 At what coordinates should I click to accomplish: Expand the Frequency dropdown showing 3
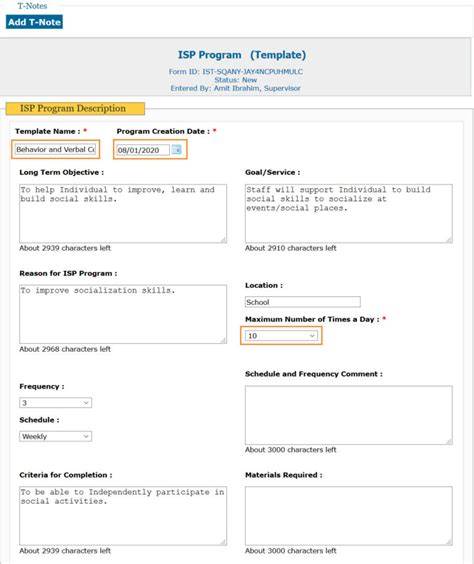[55, 403]
